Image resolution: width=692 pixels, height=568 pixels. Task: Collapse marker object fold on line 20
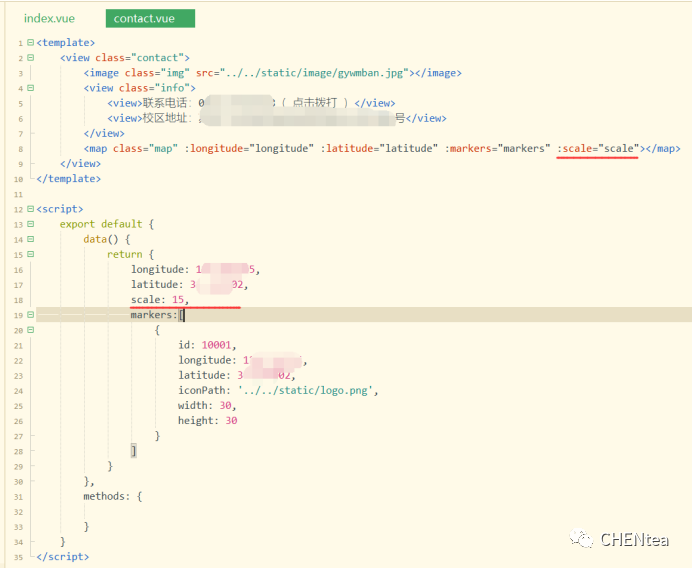point(30,330)
